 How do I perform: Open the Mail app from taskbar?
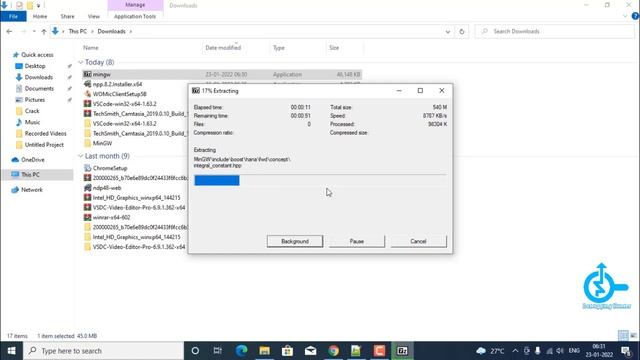point(310,351)
